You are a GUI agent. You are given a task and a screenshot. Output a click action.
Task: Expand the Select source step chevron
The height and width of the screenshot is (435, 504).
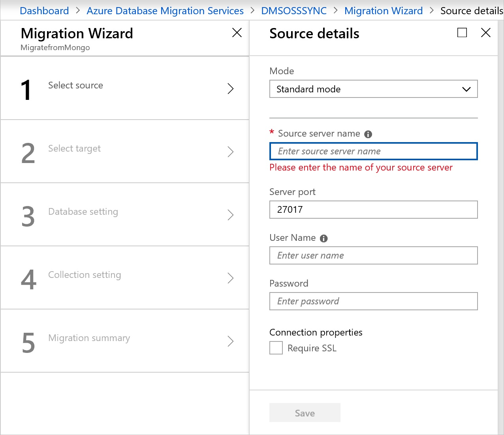[x=231, y=89]
